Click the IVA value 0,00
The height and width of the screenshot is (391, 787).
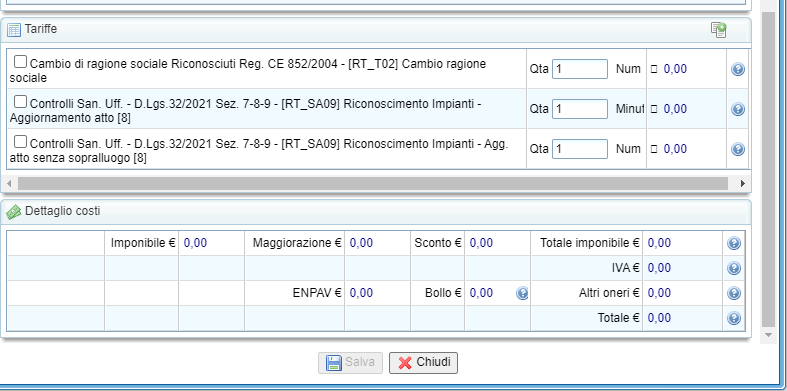point(660,268)
